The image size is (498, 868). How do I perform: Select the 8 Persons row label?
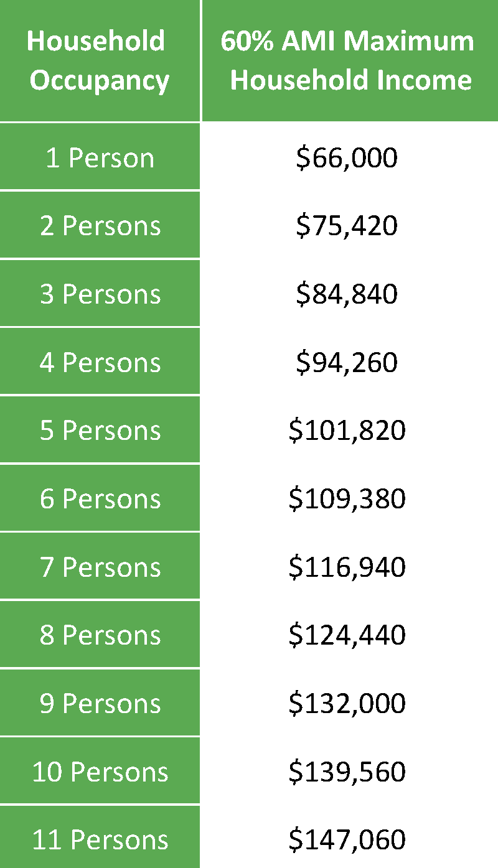click(x=100, y=635)
